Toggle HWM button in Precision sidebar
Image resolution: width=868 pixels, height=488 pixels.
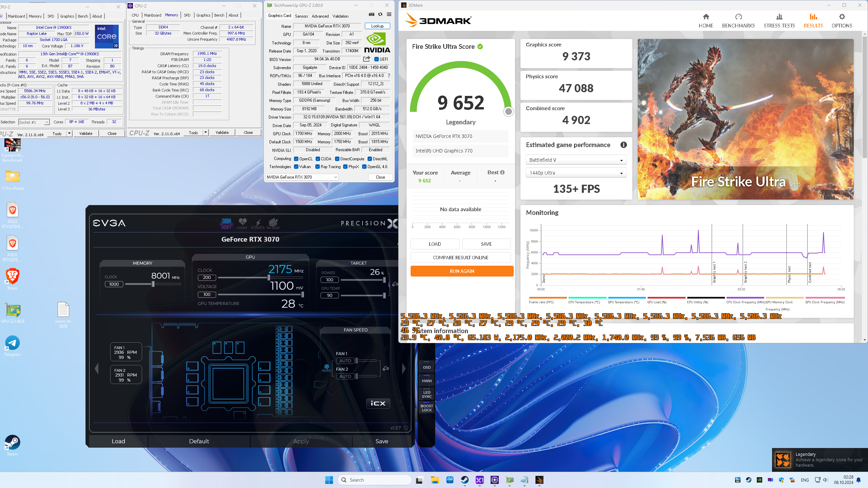427,380
